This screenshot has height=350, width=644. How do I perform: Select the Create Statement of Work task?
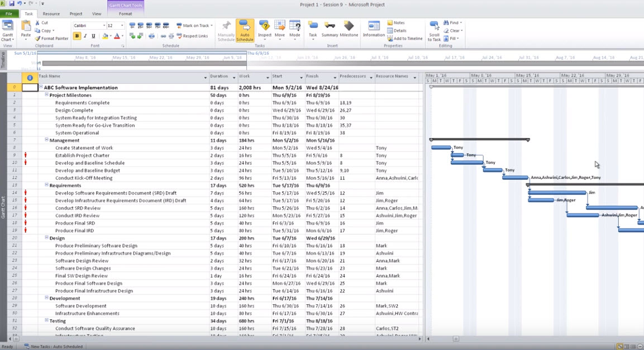[84, 148]
